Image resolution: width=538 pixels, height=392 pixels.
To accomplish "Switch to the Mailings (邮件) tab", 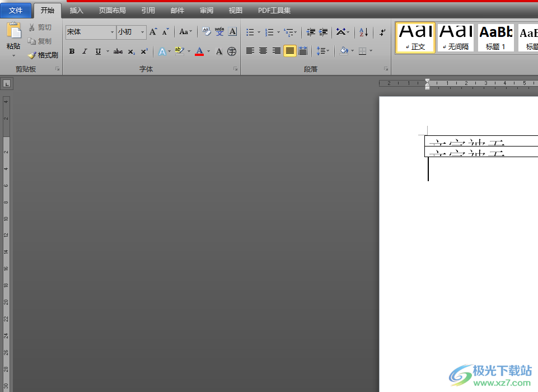I will pyautogui.click(x=177, y=11).
